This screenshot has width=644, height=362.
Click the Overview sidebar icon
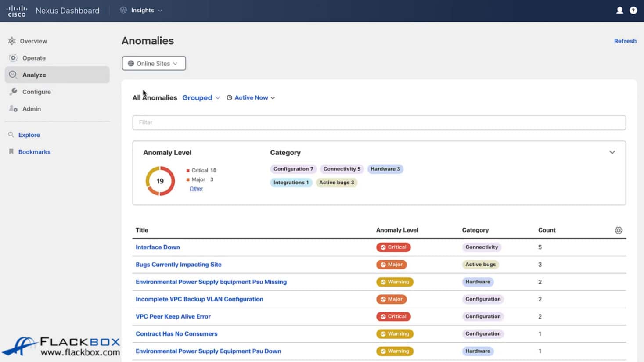tap(12, 41)
